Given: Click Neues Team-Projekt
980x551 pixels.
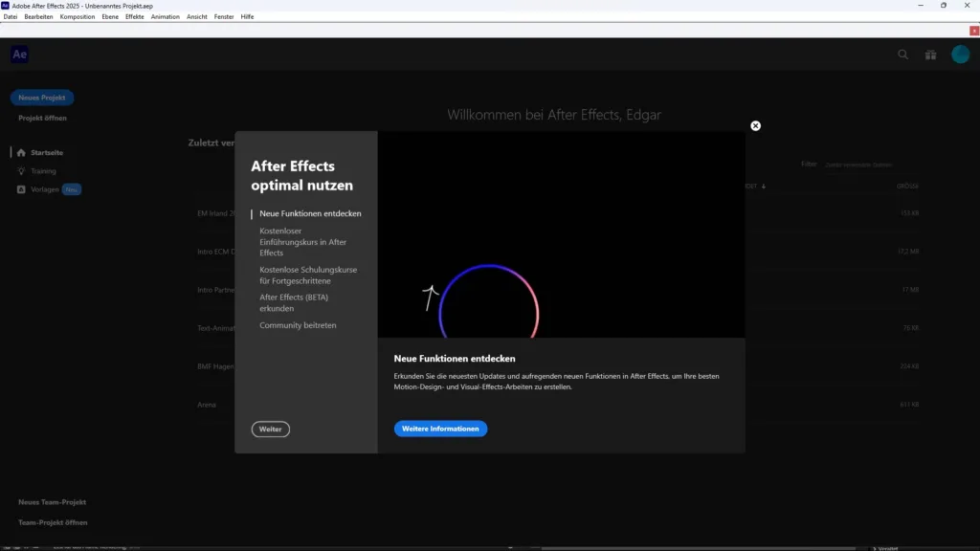Looking at the screenshot, I should point(52,502).
